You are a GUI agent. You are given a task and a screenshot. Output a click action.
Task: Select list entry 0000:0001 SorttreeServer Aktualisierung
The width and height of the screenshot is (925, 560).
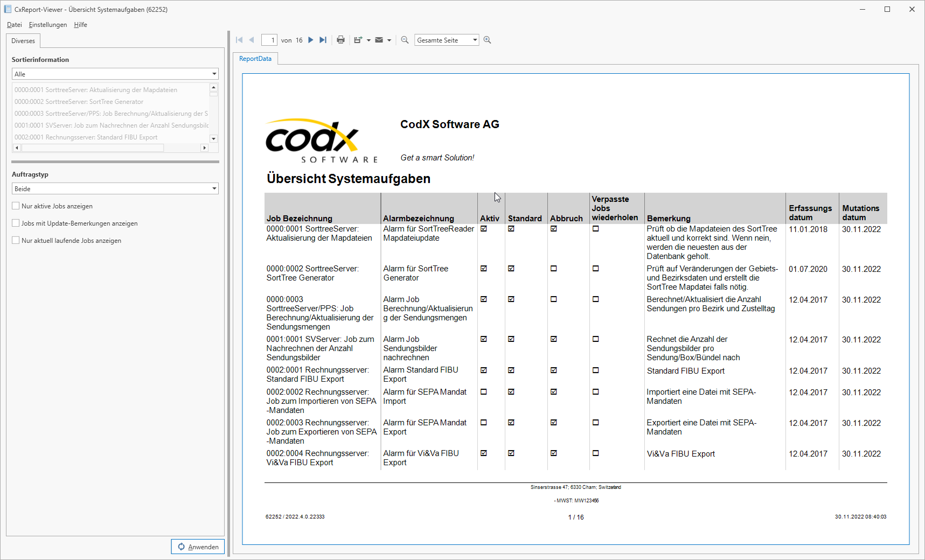(x=110, y=90)
